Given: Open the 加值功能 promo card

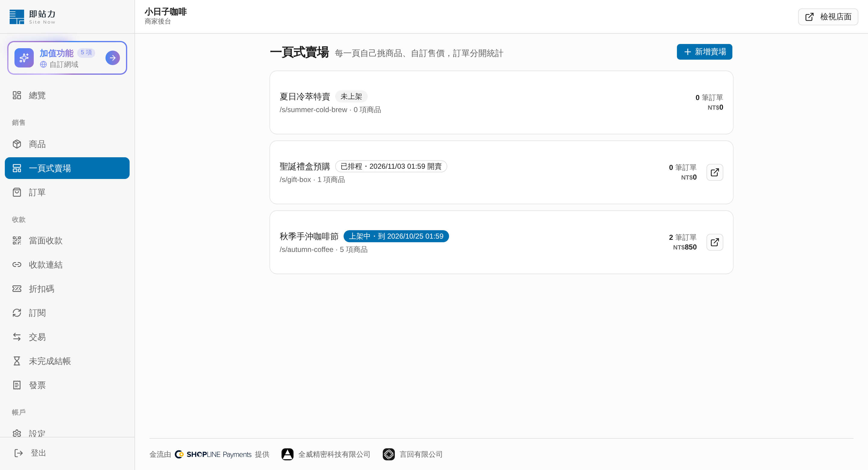Looking at the screenshot, I should pos(67,58).
